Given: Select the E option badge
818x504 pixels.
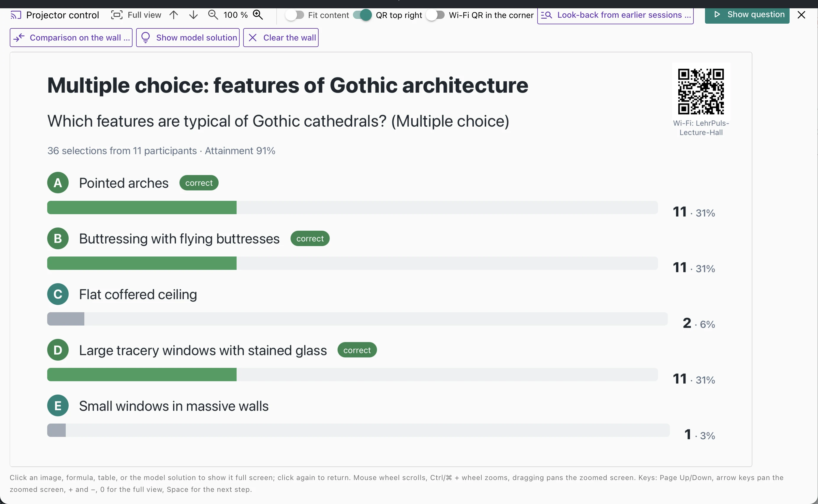Looking at the screenshot, I should (x=58, y=405).
